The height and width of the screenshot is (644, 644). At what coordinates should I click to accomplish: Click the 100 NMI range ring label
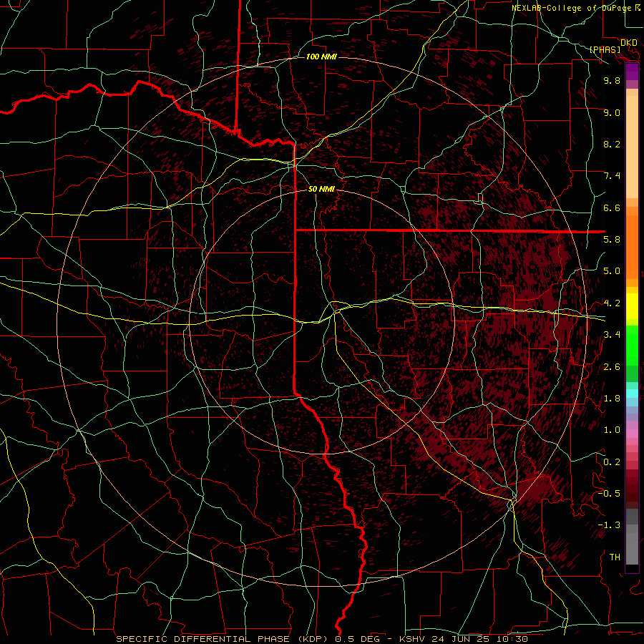pos(321,57)
